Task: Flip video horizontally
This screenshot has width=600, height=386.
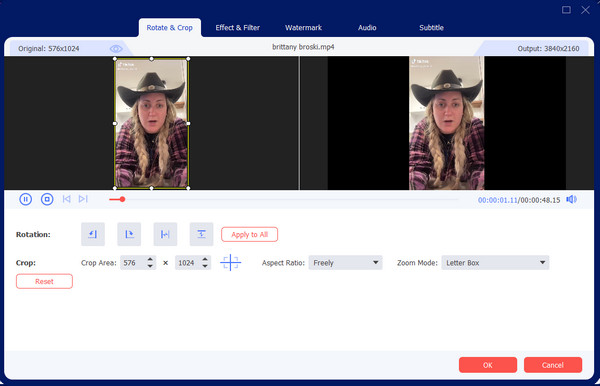Action: click(x=165, y=234)
